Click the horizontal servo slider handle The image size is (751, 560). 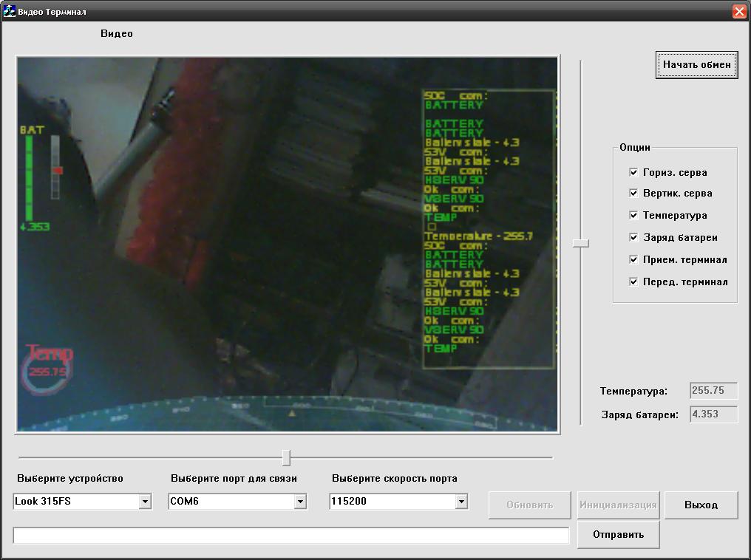coord(286,457)
